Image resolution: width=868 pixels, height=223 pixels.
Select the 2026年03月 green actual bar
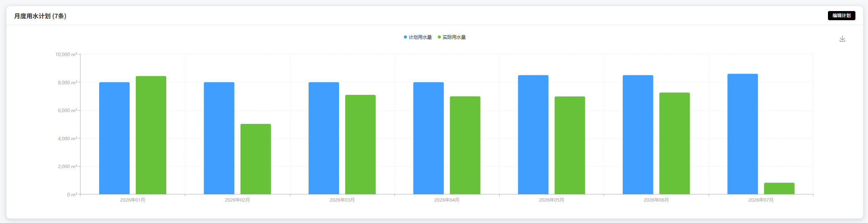click(360, 145)
